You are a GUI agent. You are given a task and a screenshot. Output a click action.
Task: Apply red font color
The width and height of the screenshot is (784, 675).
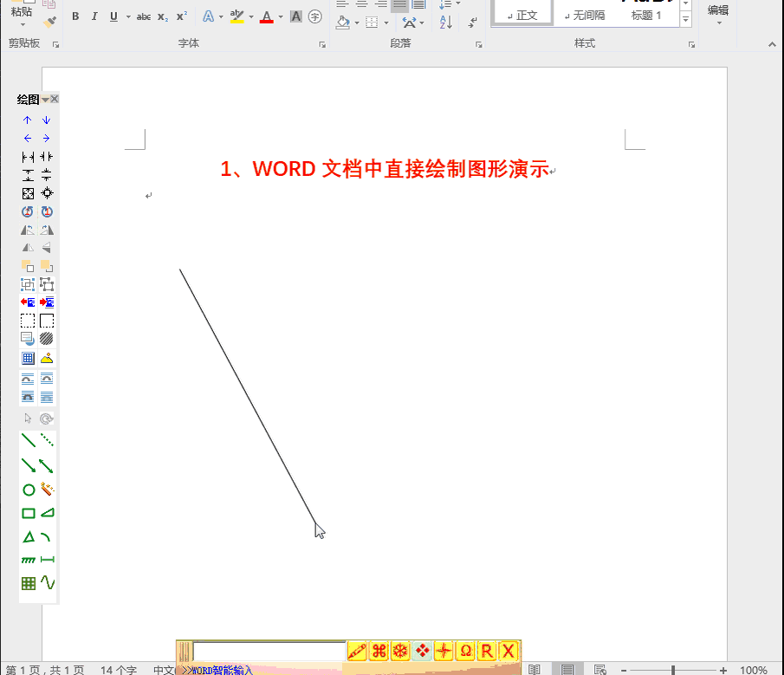click(x=267, y=17)
